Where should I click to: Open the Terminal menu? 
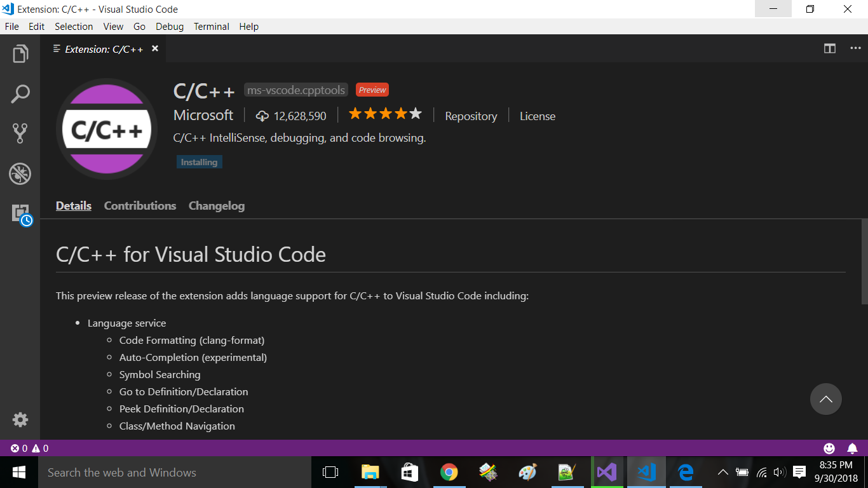(212, 27)
